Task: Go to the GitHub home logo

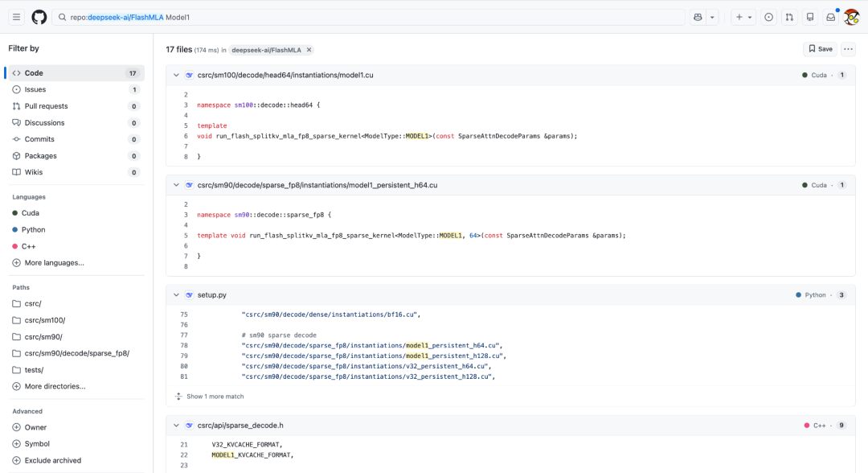Action: pos(39,17)
